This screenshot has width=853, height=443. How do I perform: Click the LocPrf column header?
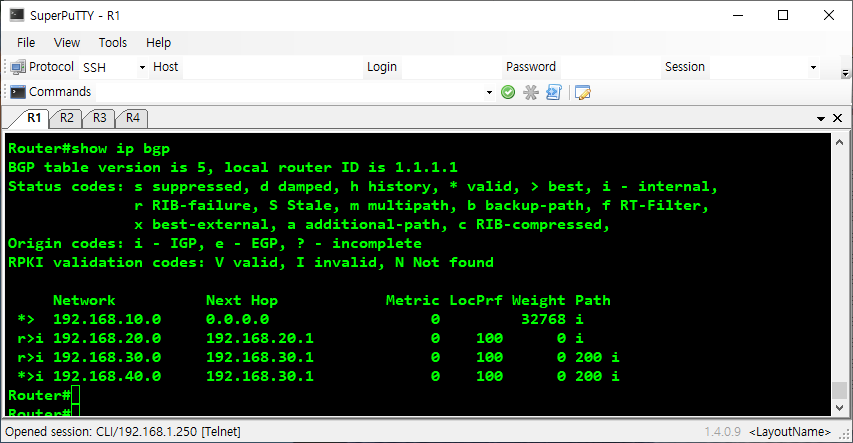click(476, 300)
